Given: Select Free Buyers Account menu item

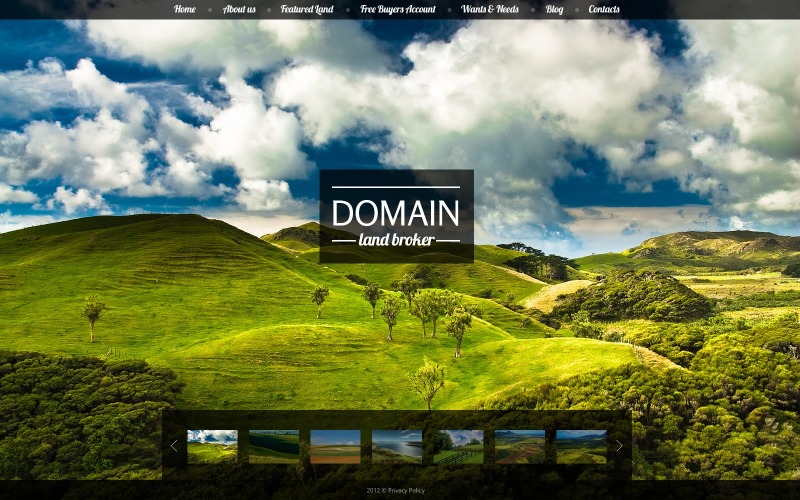Looking at the screenshot, I should (x=398, y=10).
